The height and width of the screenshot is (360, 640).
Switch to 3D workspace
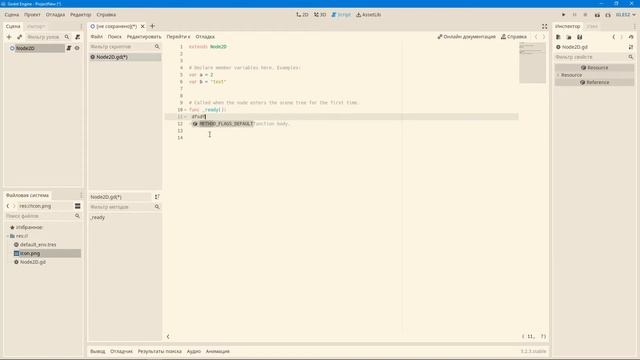[320, 15]
